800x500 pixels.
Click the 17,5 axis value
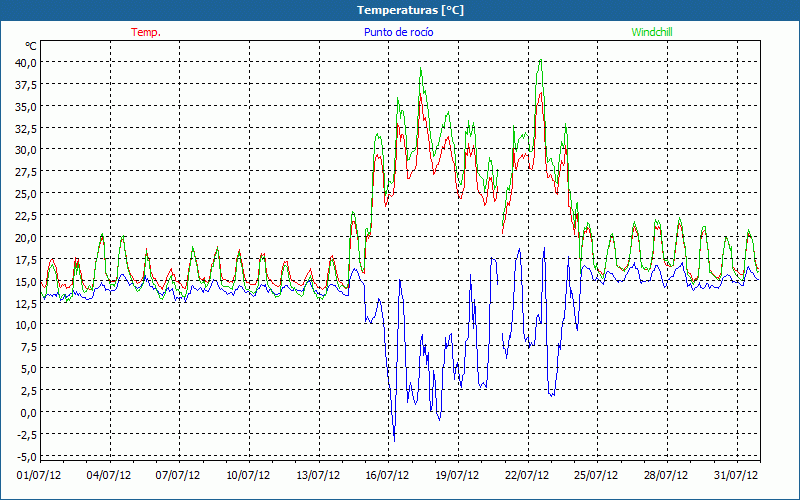(27, 259)
